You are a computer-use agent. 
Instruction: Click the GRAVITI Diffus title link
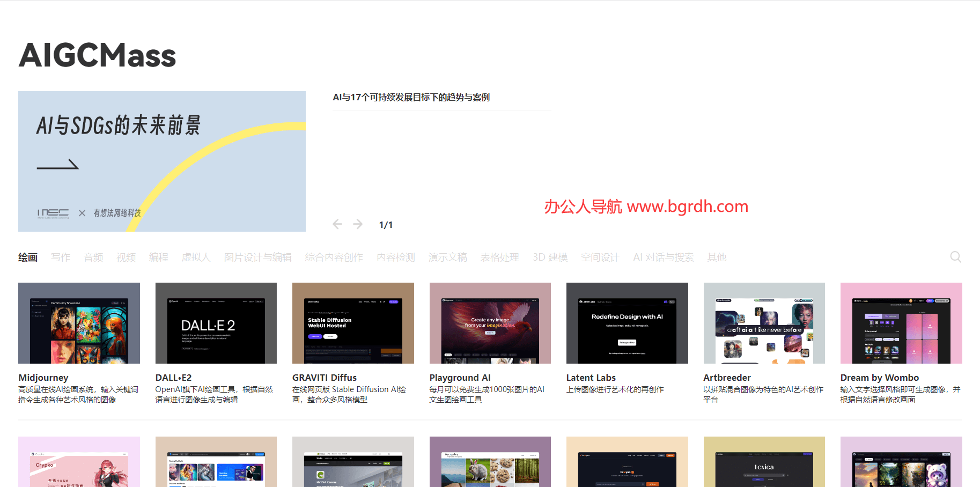[324, 378]
